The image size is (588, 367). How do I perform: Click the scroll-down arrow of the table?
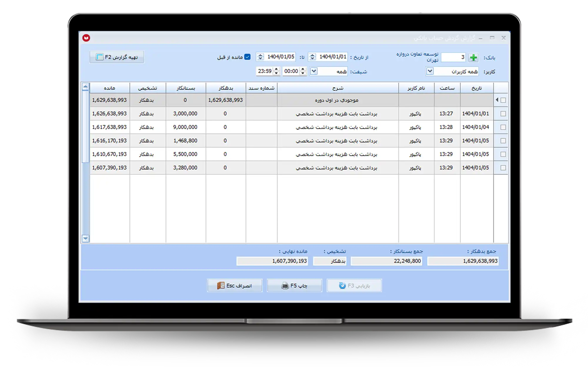(86, 238)
